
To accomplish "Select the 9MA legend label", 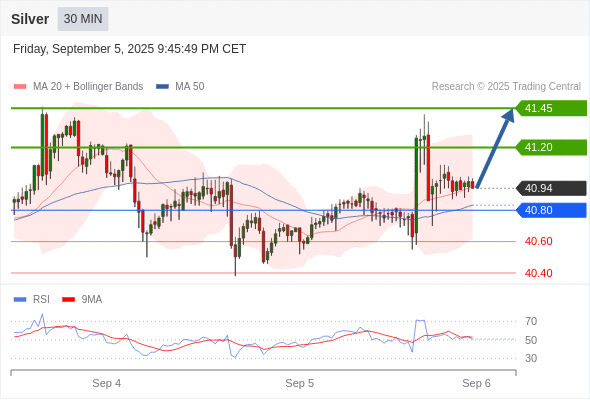I will 92,300.
